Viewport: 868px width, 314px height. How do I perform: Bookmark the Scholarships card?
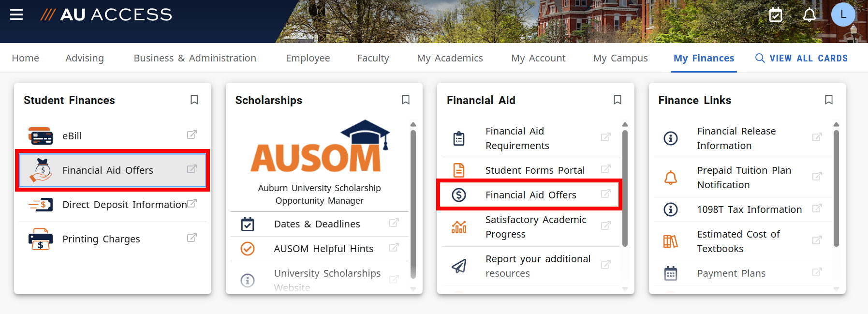click(x=406, y=100)
